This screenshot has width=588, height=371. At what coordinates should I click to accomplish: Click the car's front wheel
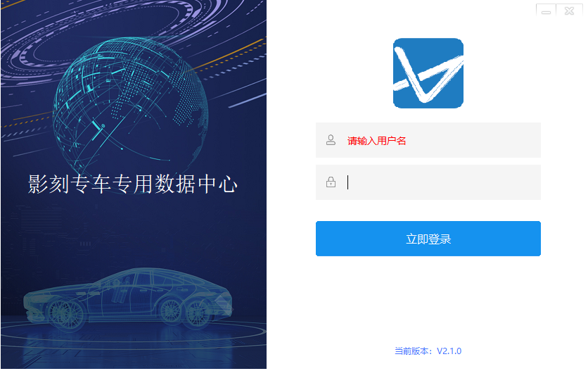[x=66, y=314]
